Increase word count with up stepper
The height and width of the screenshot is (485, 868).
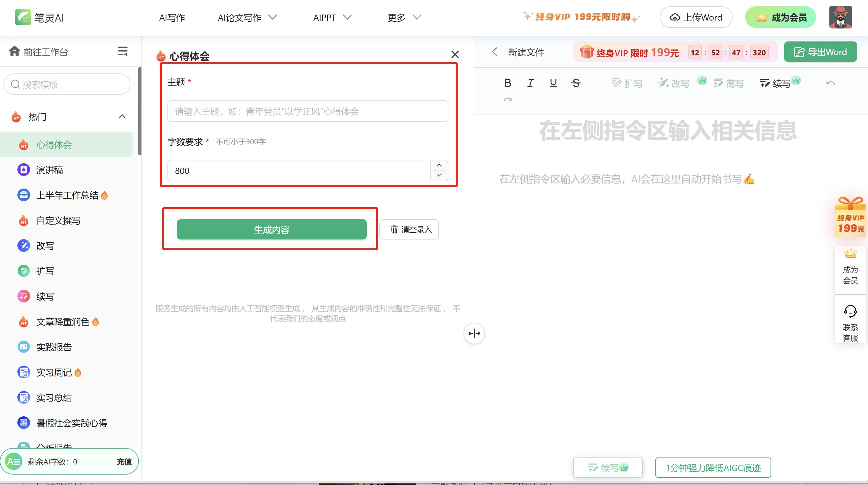(x=439, y=165)
